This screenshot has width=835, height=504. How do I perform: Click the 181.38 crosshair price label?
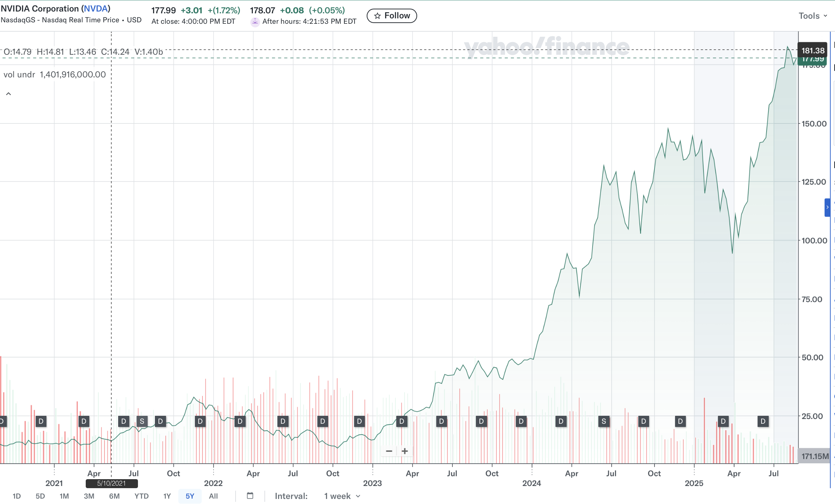coord(813,50)
